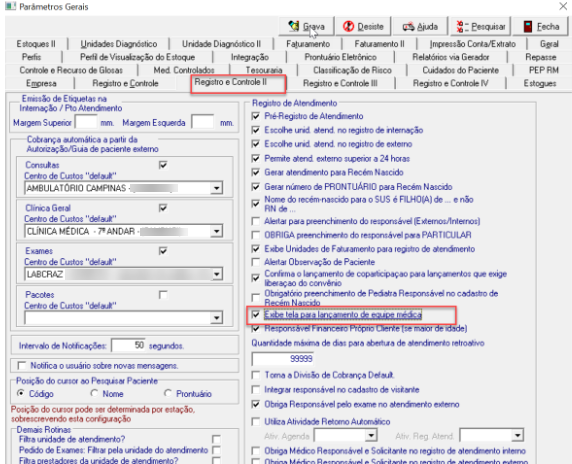
Task: Switch to the Perfis tab
Action: click(x=32, y=57)
